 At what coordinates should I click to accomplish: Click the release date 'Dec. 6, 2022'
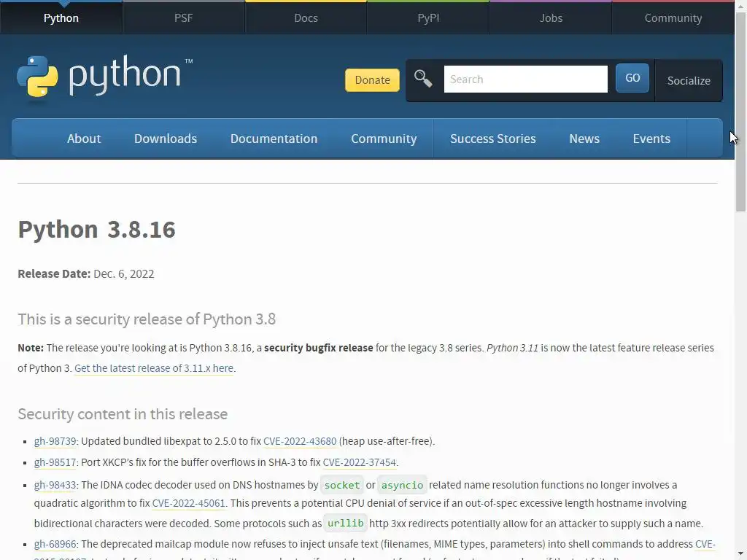[124, 274]
